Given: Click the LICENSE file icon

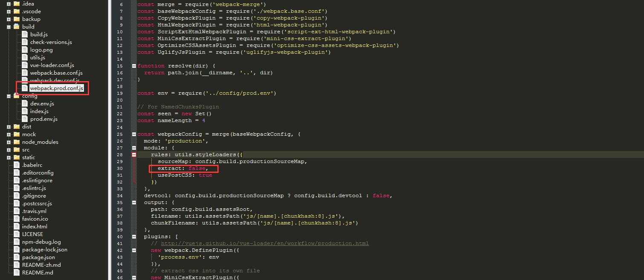Looking at the screenshot, I should [x=17, y=234].
